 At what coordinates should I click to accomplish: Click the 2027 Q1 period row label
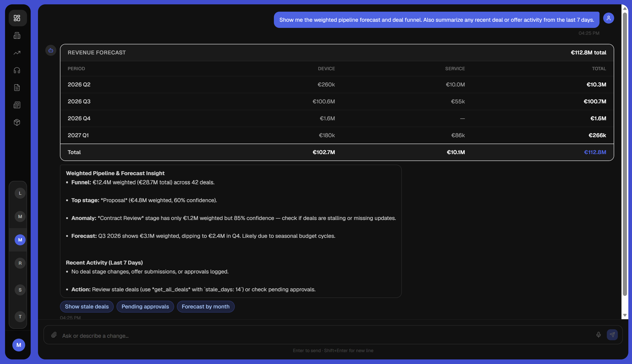point(78,135)
